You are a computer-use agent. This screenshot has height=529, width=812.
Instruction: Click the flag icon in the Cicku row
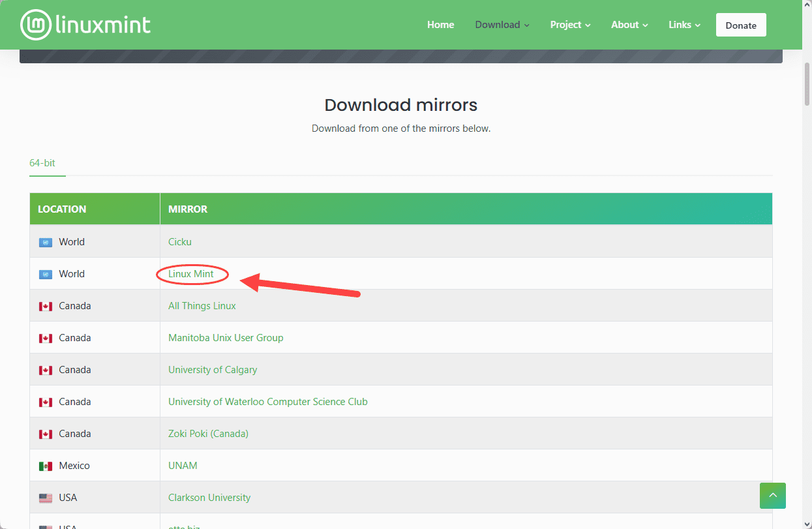point(45,242)
